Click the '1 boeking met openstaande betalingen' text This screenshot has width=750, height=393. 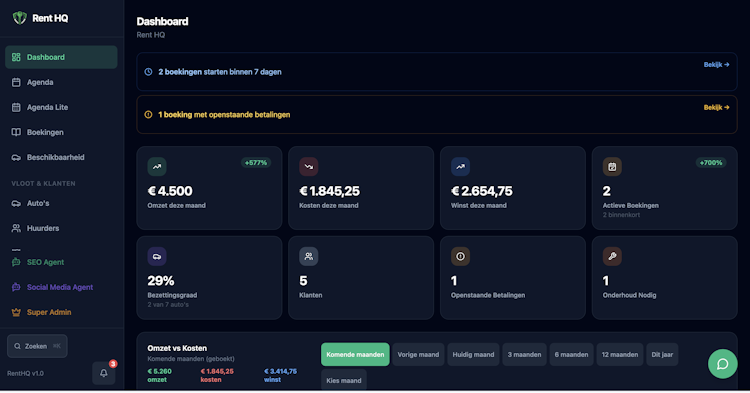click(x=224, y=115)
